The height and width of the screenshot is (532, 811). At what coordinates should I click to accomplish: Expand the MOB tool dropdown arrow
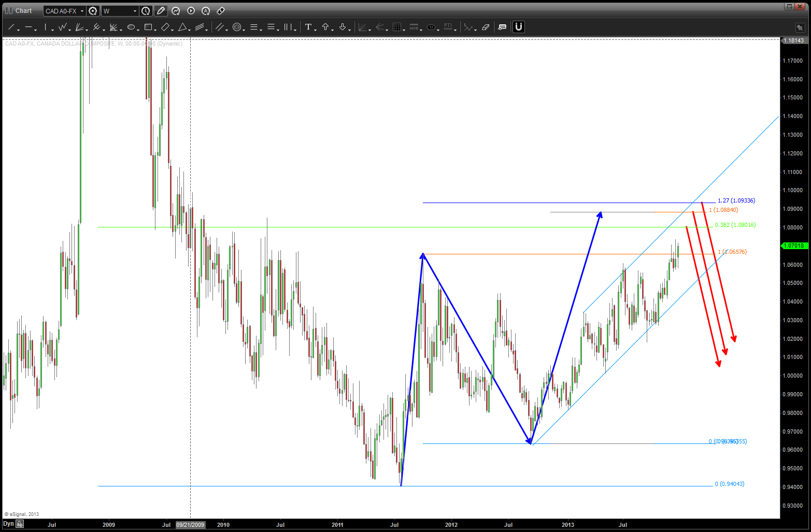click(x=421, y=30)
